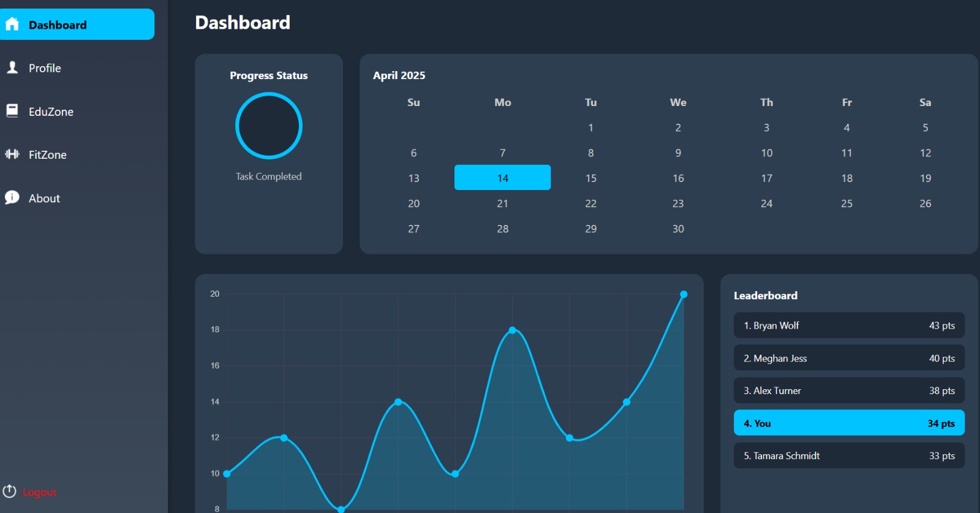Click the Dashboard home icon
Image resolution: width=980 pixels, height=513 pixels.
tap(12, 25)
